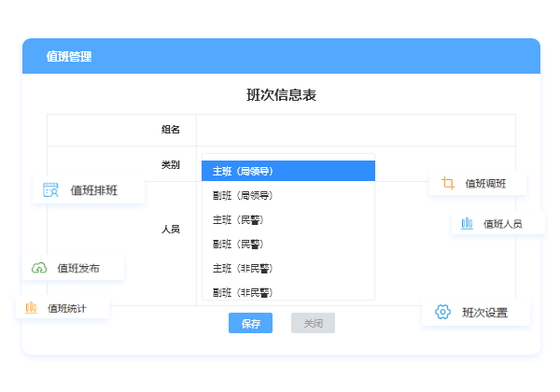Open the 值班调班 menu card label
The height and width of the screenshot is (392, 560).
click(x=485, y=183)
